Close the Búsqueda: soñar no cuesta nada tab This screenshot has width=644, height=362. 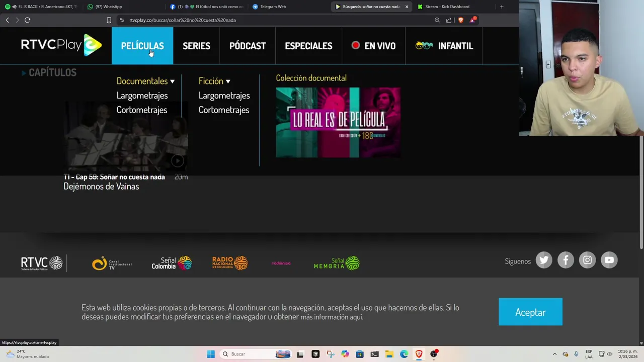pyautogui.click(x=407, y=7)
